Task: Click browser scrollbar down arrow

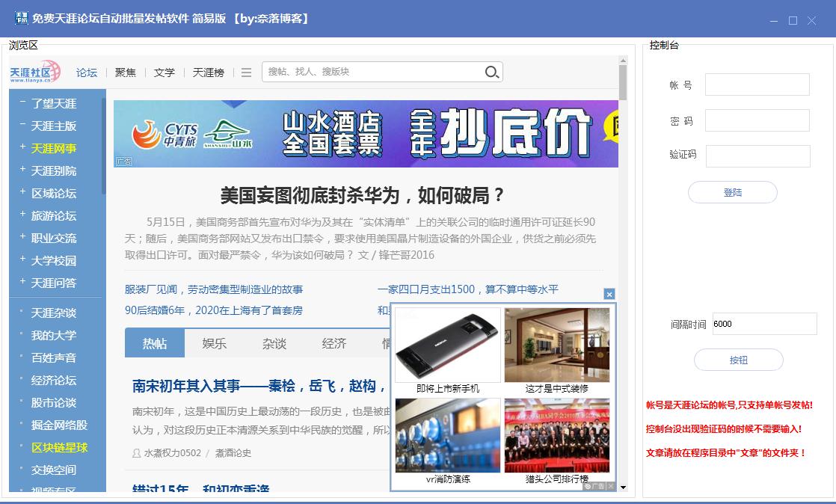Action: click(x=623, y=488)
